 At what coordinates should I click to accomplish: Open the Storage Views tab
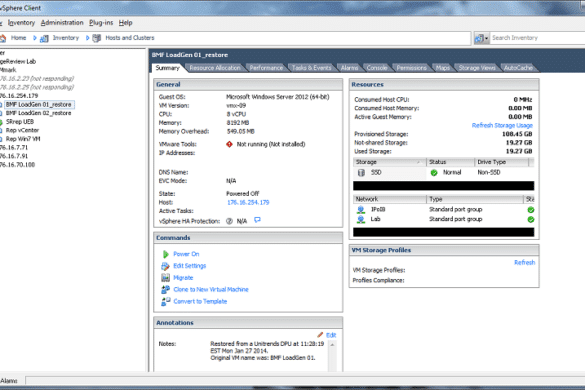point(477,68)
